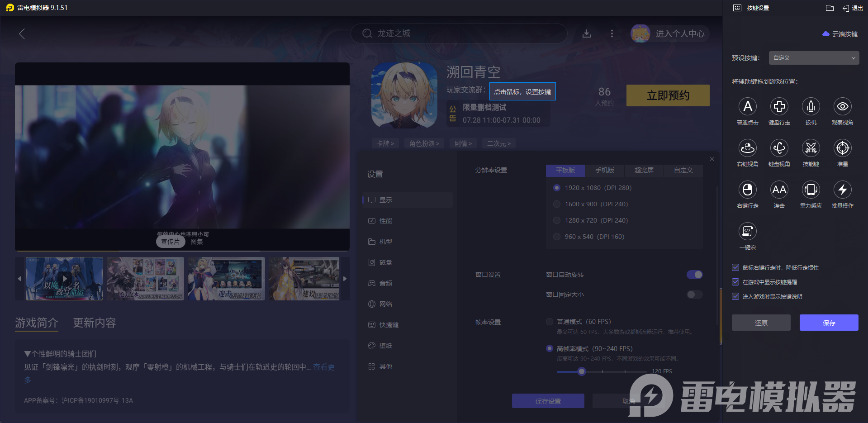Click the 溯回青空 game app icon
The image size is (868, 423).
coord(404,95)
